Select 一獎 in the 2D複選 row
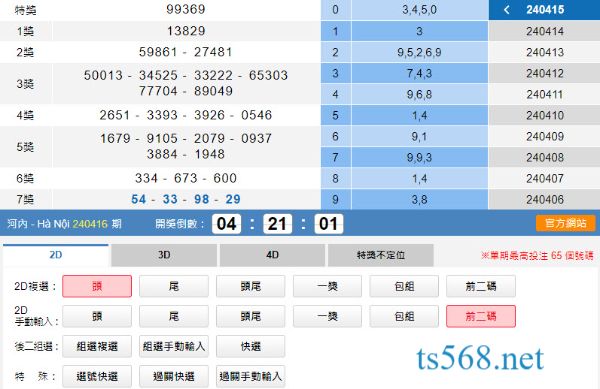 328,286
